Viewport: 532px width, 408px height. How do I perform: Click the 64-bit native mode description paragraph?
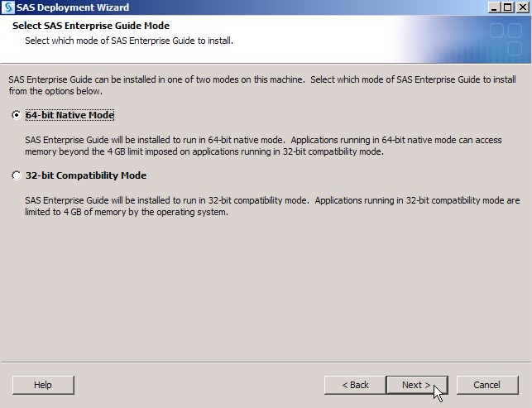pos(263,146)
